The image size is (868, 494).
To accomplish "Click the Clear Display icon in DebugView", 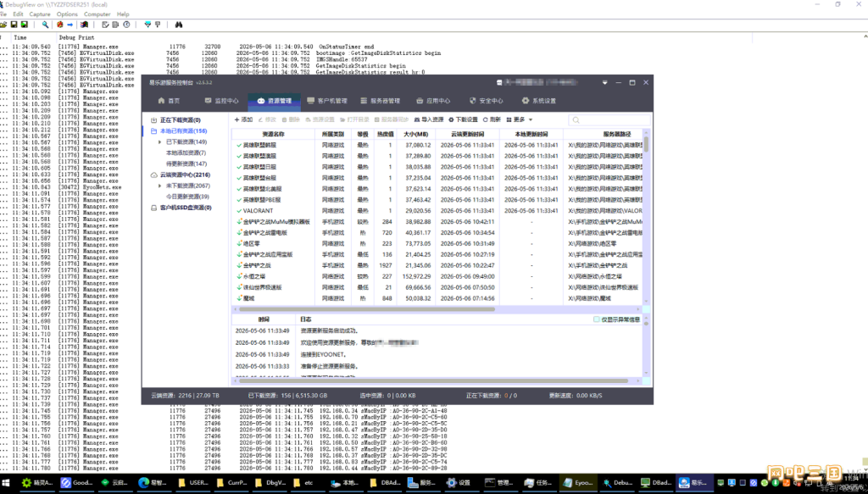I will pyautogui.click(x=60, y=25).
